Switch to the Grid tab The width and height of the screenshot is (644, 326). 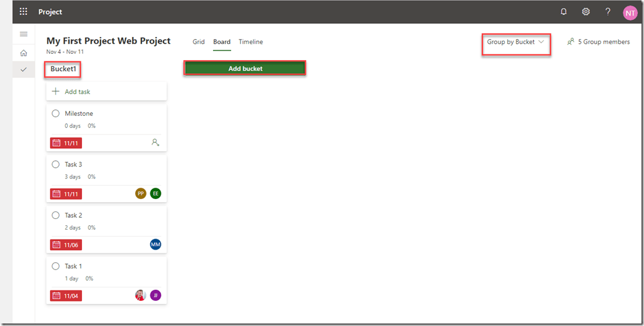click(199, 42)
